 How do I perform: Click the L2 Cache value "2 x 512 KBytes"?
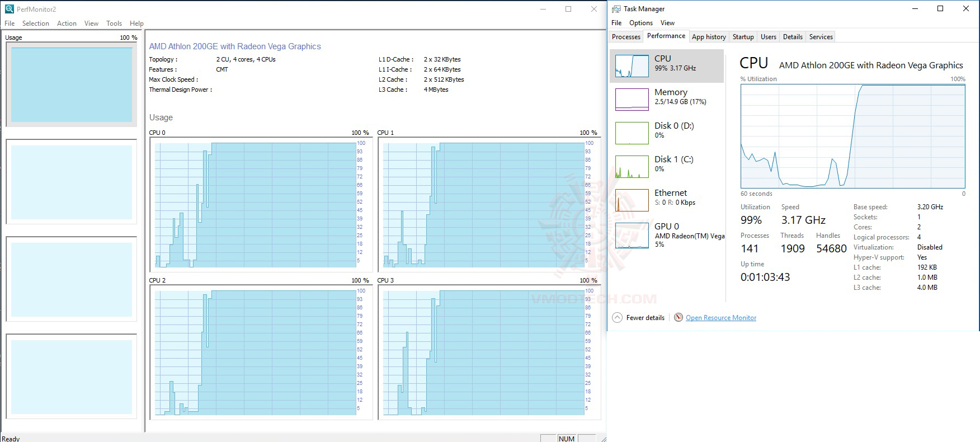tap(444, 79)
